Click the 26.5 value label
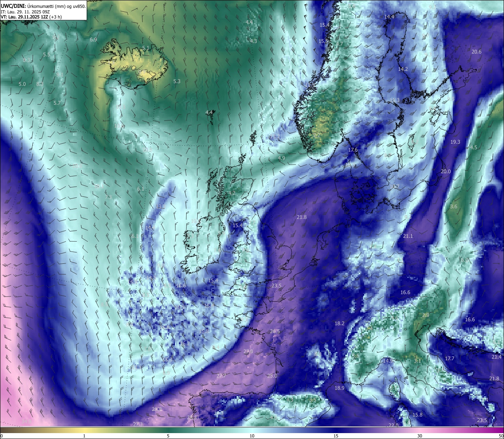 pos(275,332)
